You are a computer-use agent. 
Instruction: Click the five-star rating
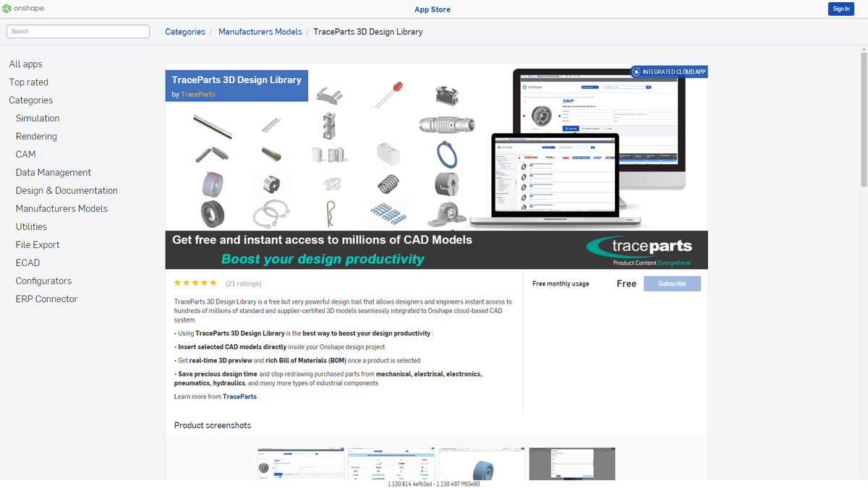[x=195, y=283]
